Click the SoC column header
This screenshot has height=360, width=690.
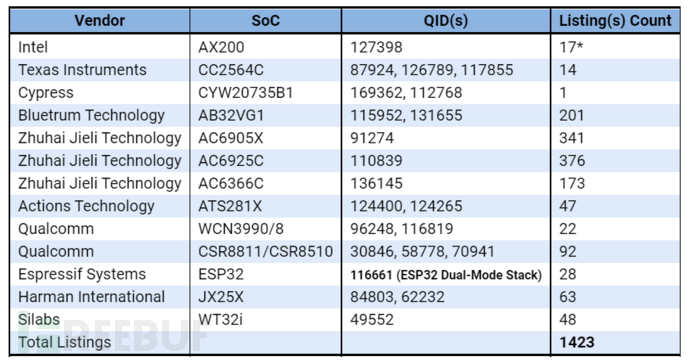(x=265, y=21)
